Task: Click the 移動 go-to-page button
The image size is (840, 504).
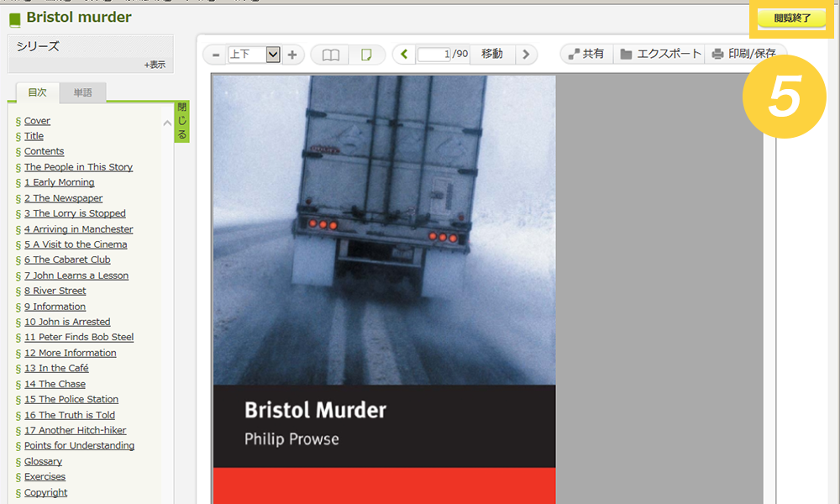Action: tap(491, 54)
